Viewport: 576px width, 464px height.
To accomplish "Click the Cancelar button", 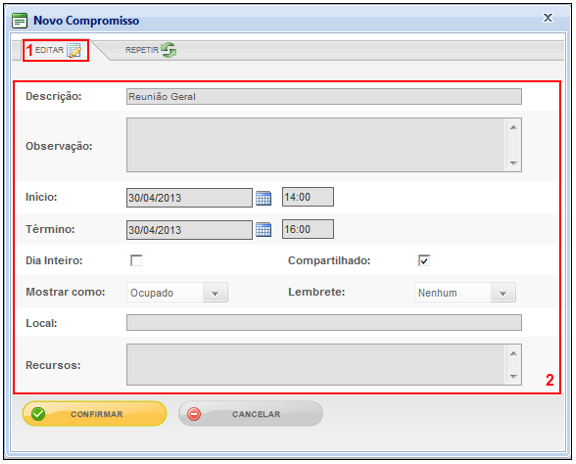I will click(x=251, y=414).
